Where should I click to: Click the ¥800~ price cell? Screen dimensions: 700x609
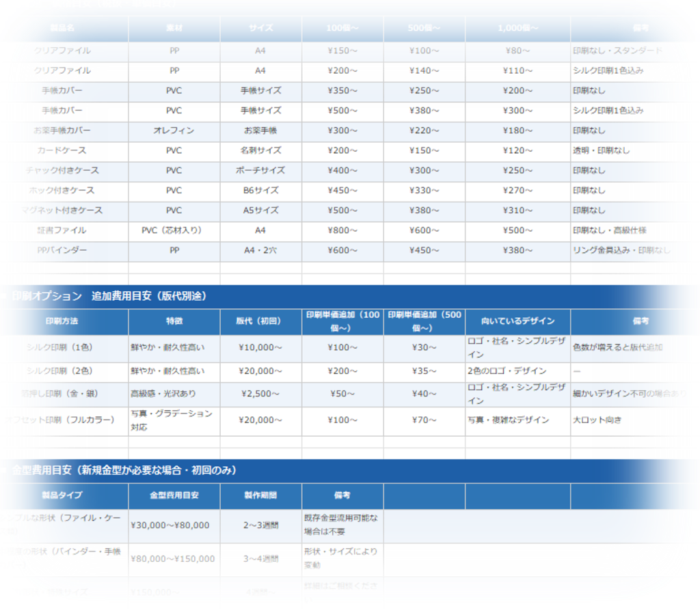pos(342,231)
